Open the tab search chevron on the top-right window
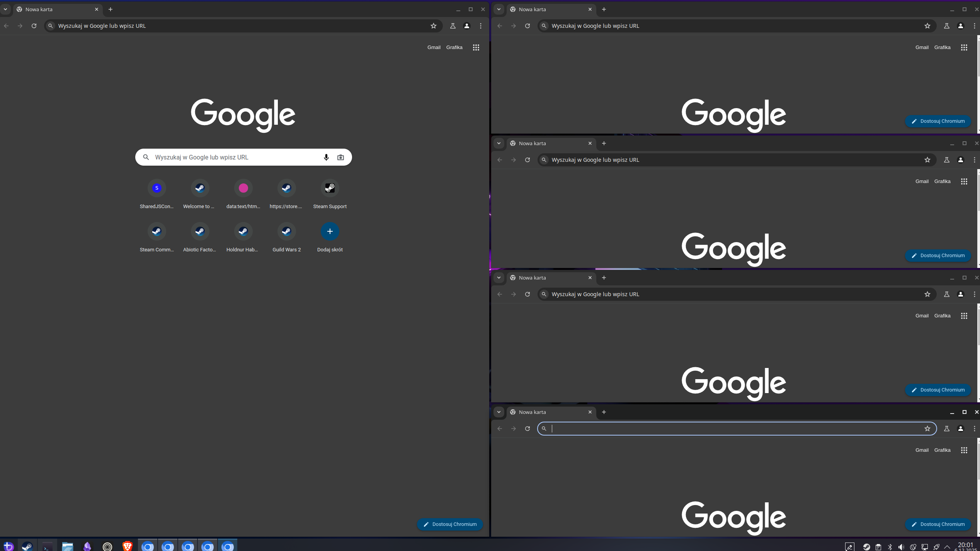Screen dimensions: 980x551 coord(499,9)
